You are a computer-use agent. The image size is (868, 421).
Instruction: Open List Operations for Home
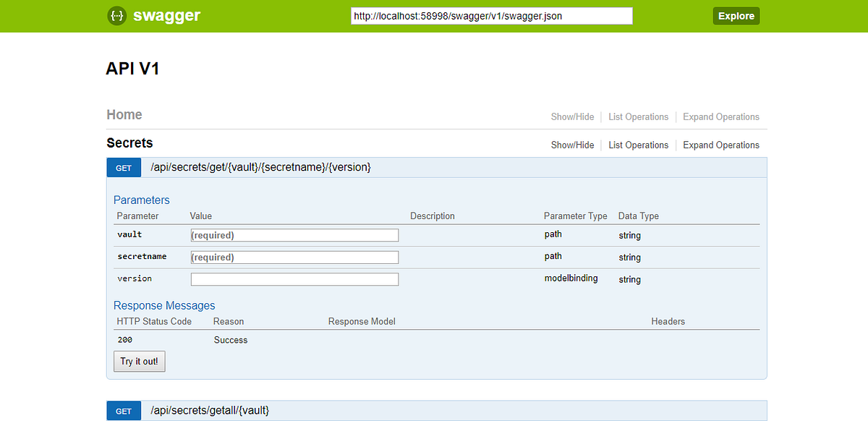(x=638, y=116)
